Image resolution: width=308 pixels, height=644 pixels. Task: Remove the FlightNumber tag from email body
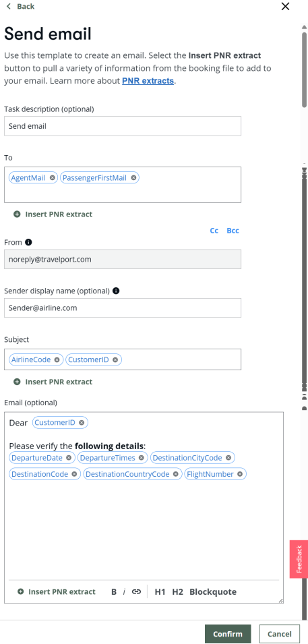click(240, 474)
